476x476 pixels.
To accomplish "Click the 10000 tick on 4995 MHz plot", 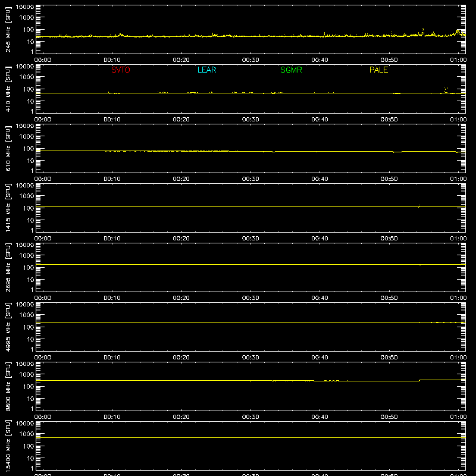I will point(25,305).
